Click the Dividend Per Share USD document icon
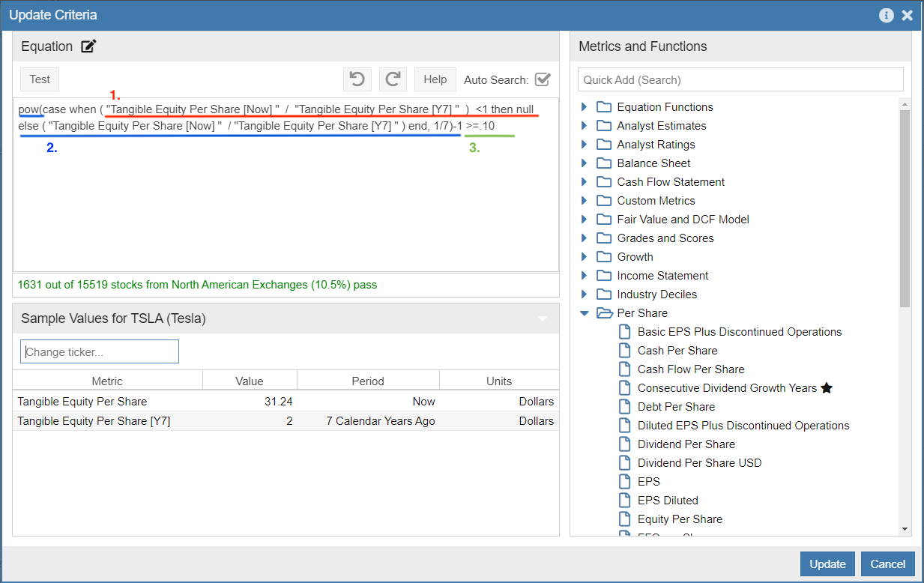Viewport: 924px width, 583px height. coord(625,463)
